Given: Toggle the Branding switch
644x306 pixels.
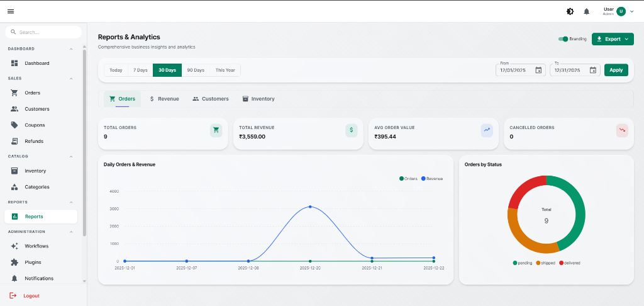Looking at the screenshot, I should (563, 39).
